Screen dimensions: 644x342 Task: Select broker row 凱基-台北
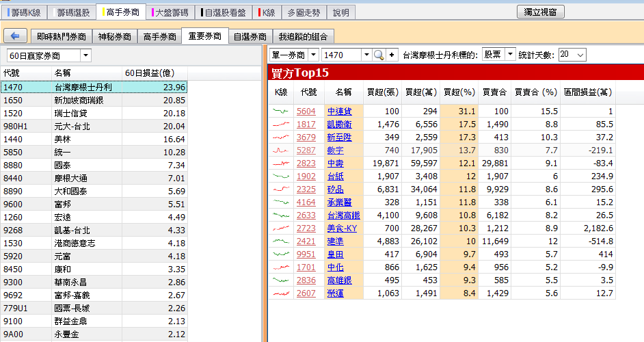point(94,231)
